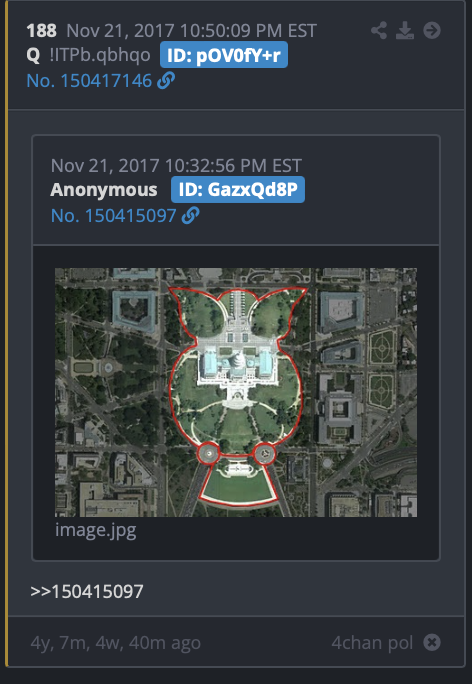Click the chain icon beside No. 150417146

tap(166, 81)
